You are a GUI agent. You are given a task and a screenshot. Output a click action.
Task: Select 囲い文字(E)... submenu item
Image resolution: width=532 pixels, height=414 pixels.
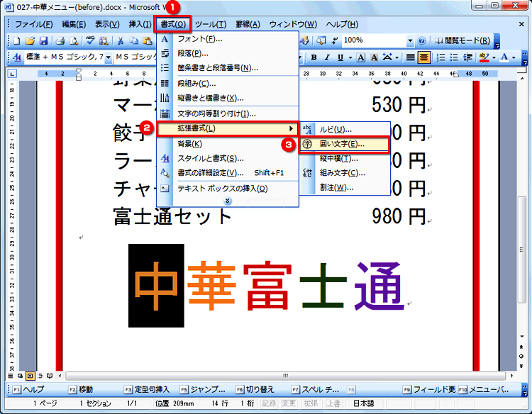(x=344, y=145)
